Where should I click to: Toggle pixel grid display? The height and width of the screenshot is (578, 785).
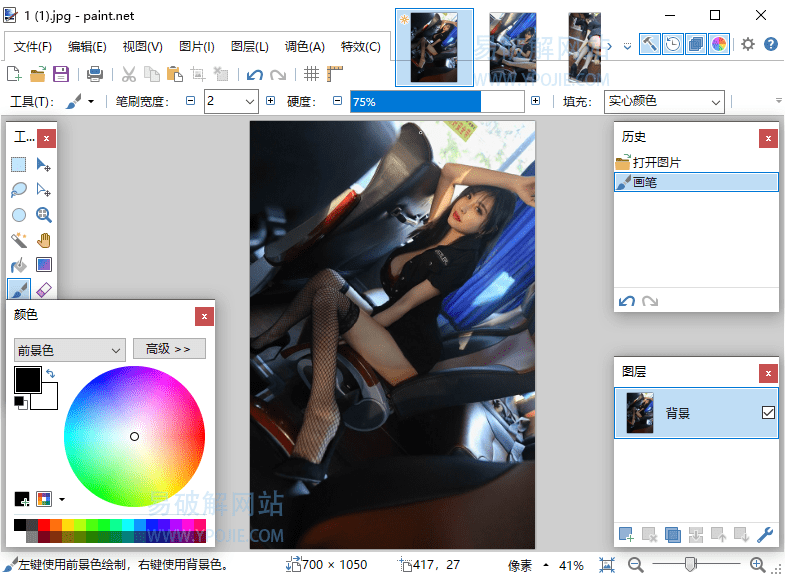(x=311, y=74)
